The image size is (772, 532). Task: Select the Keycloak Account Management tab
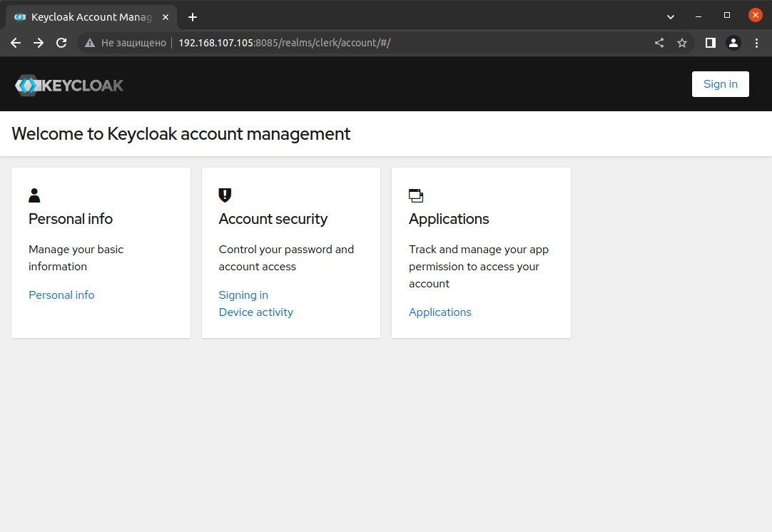point(91,17)
